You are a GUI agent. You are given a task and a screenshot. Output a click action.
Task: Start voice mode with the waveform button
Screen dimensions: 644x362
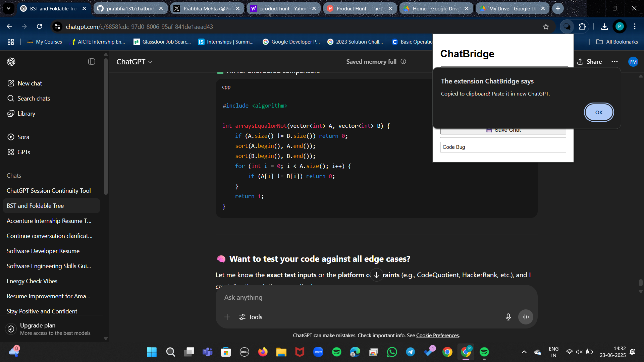pyautogui.click(x=526, y=317)
